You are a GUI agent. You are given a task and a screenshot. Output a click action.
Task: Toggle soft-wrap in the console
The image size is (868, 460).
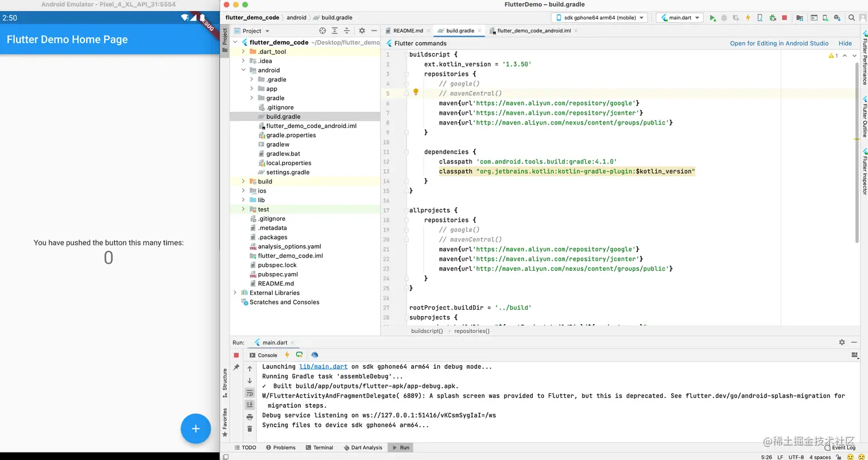coord(250,393)
